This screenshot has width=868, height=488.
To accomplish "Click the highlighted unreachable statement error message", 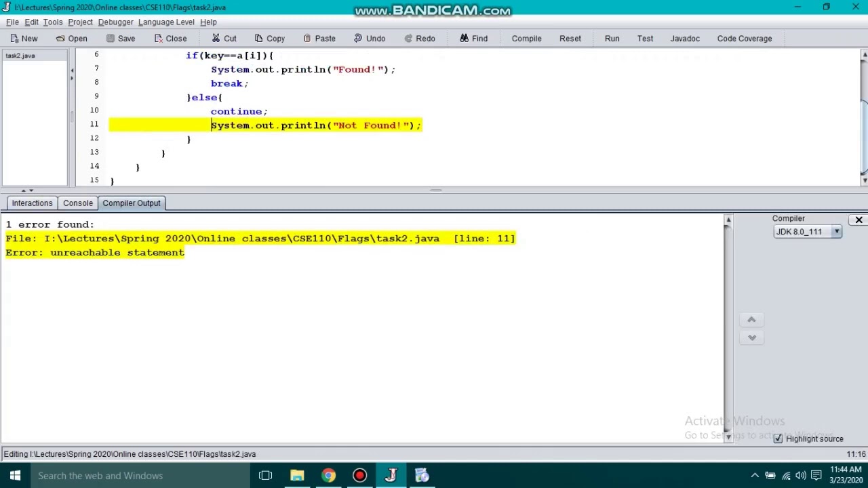I will click(x=95, y=253).
